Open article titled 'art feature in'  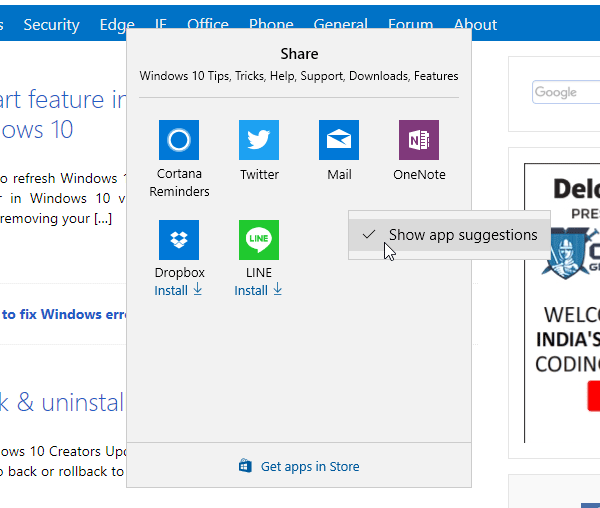(x=62, y=115)
